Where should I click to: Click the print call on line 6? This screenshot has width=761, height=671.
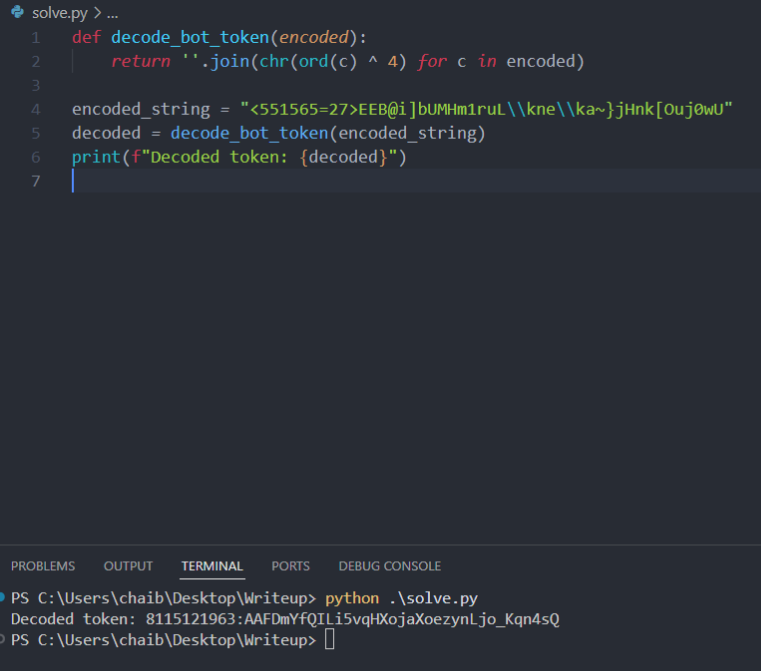[x=96, y=158]
